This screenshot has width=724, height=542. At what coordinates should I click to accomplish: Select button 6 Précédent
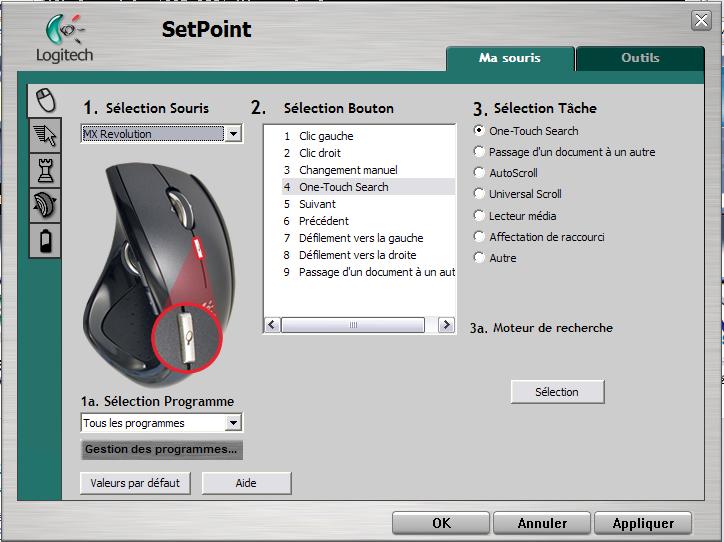pyautogui.click(x=368, y=221)
